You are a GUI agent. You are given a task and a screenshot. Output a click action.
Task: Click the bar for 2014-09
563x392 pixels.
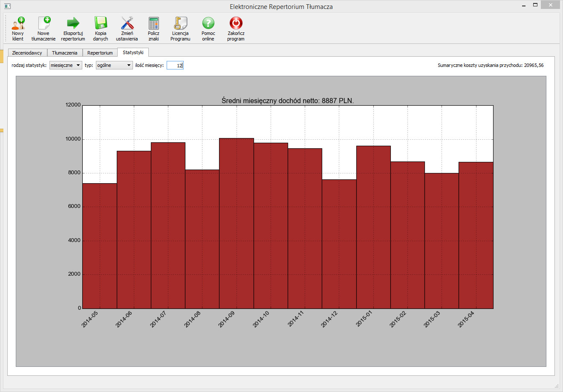237,223
